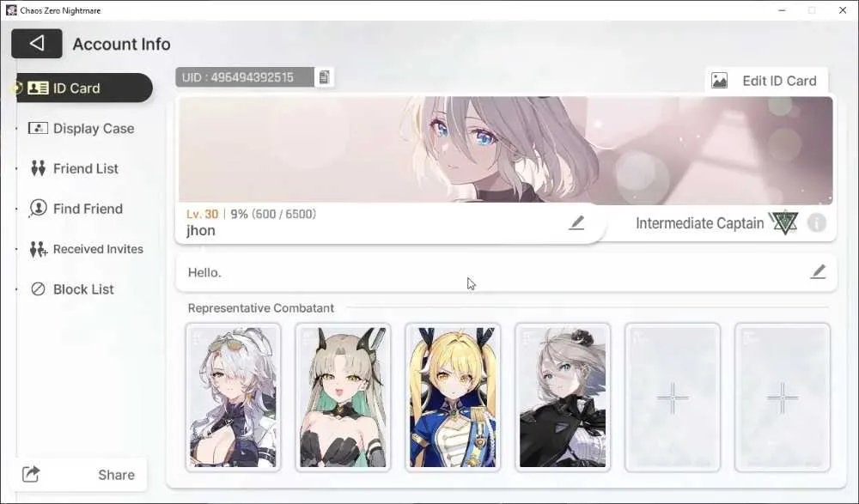Image resolution: width=859 pixels, height=504 pixels.
Task: Copy the UID with the clipboard icon
Action: tap(325, 77)
